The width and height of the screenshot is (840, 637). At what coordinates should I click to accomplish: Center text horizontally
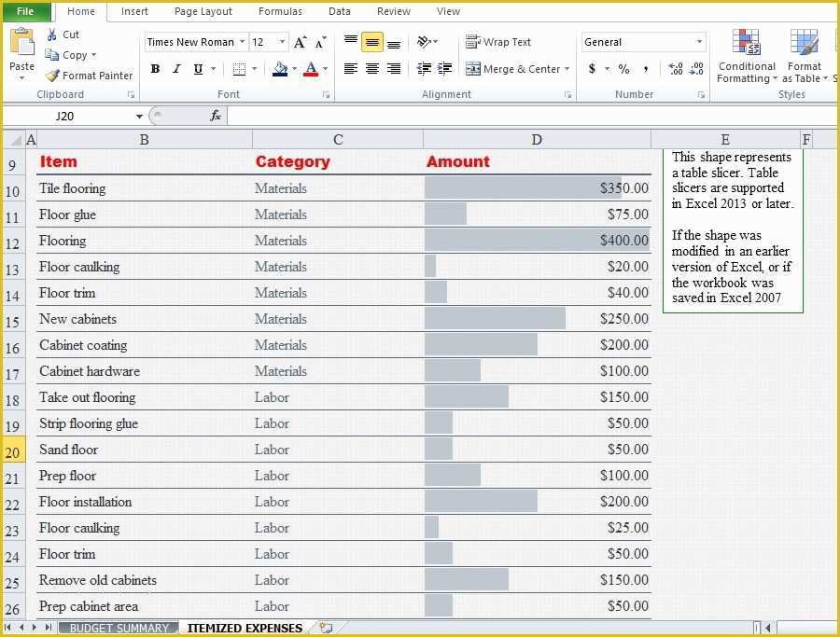point(372,68)
